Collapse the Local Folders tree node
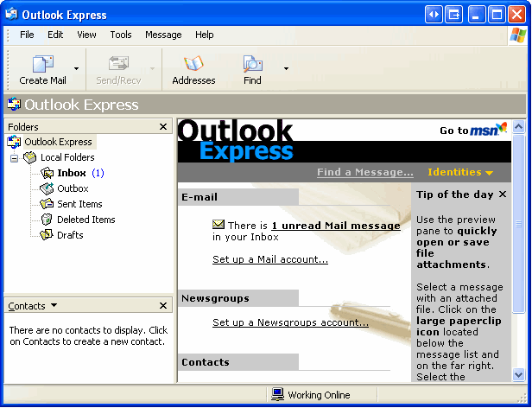The image size is (532, 408). click(x=14, y=158)
